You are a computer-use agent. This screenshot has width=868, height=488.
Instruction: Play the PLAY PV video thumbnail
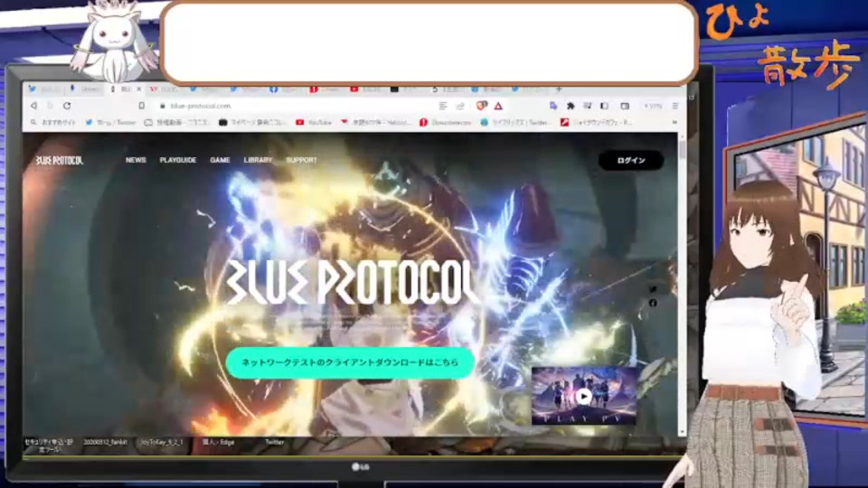pyautogui.click(x=583, y=396)
